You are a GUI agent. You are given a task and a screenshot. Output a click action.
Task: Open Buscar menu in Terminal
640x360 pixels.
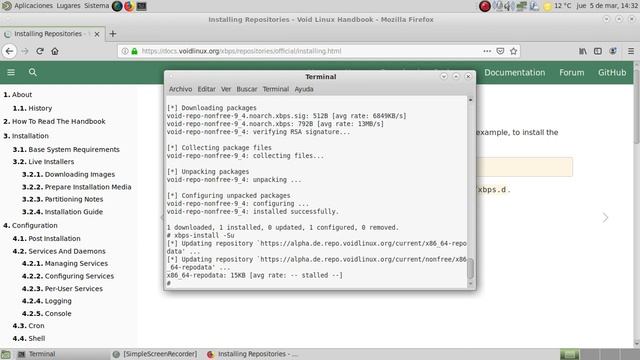(x=247, y=89)
